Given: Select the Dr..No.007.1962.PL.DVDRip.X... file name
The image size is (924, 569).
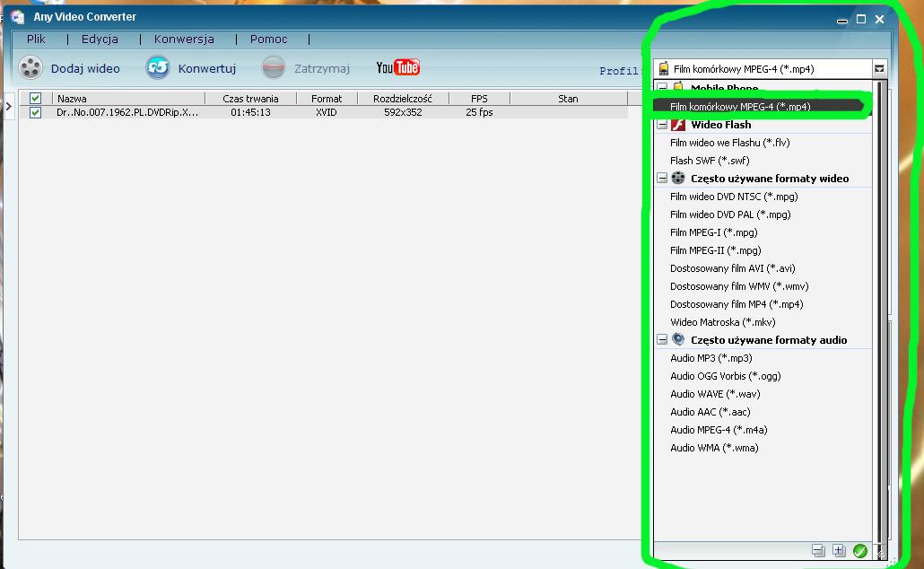Looking at the screenshot, I should [x=127, y=112].
